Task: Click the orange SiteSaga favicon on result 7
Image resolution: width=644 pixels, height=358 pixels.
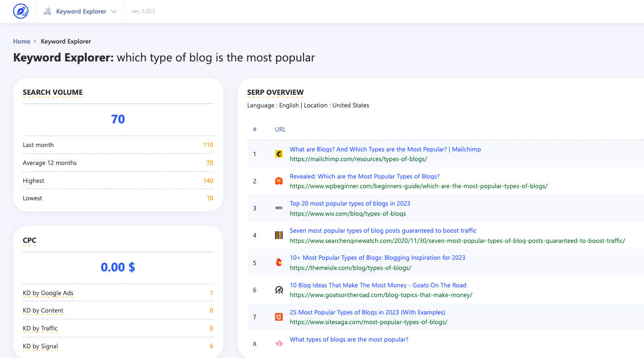Action: pyautogui.click(x=278, y=317)
